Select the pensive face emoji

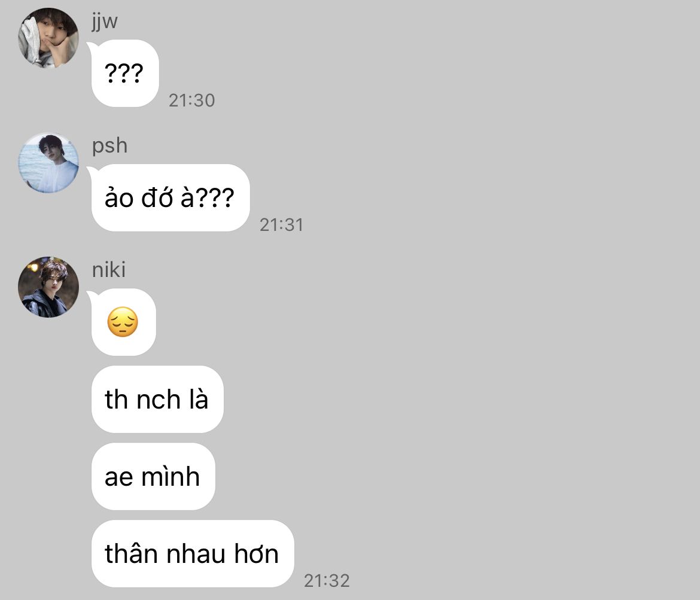point(123,322)
